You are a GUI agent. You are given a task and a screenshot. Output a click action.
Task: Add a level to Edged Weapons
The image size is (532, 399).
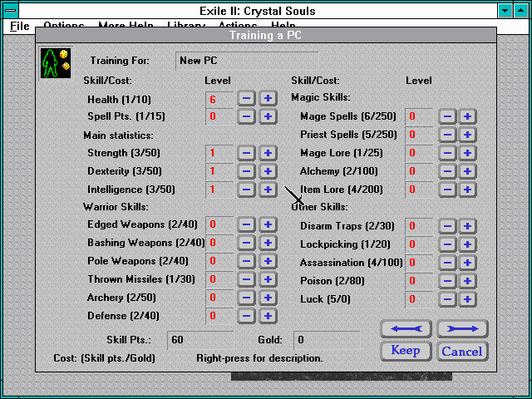coord(268,224)
